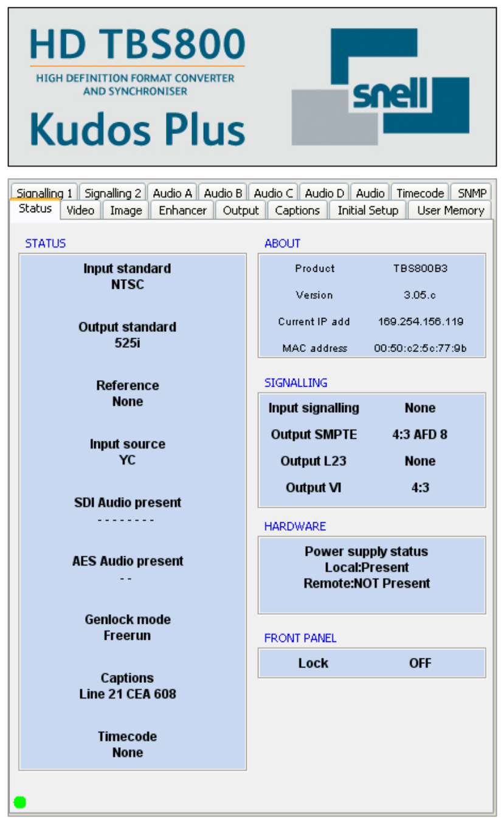The height and width of the screenshot is (819, 504).
Task: Click the "Timecode" label in the Status panel
Action: [x=128, y=736]
